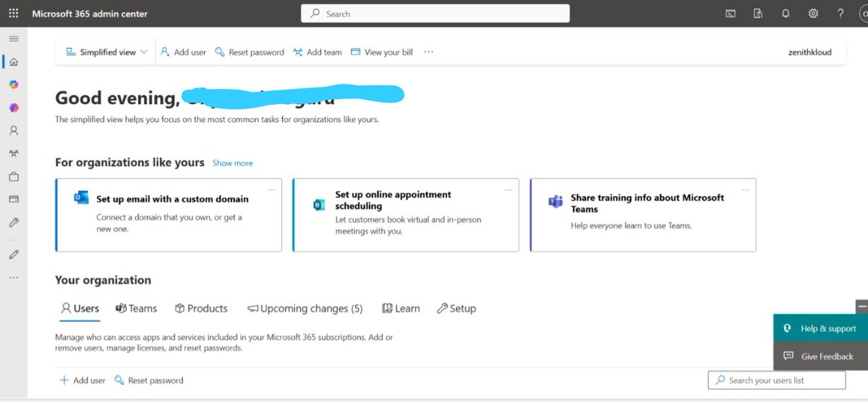Screen dimensions: 868x402
Task: Click View your bill in toolbar
Action: point(381,52)
